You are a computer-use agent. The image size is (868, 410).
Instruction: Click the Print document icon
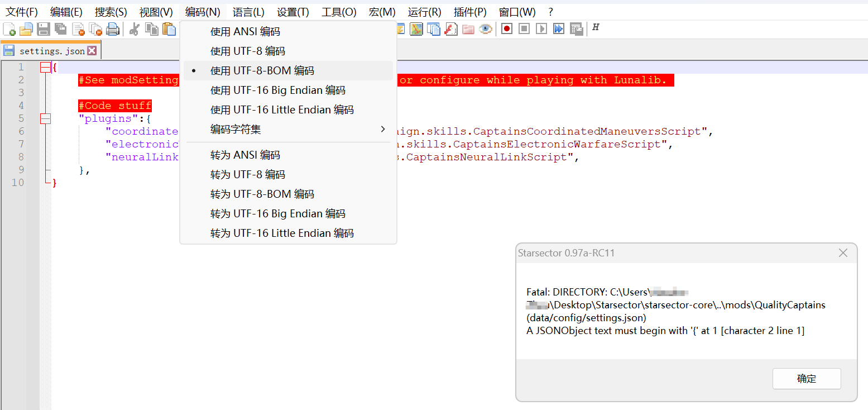click(113, 29)
